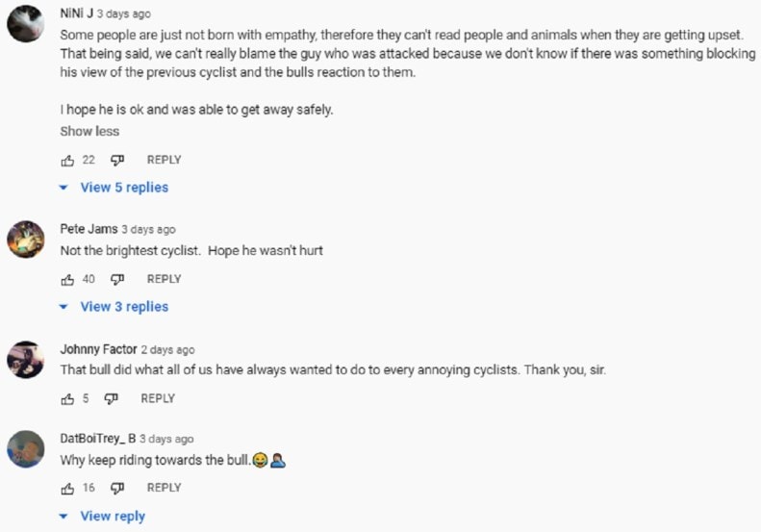The image size is (761, 532).
Task: Open Pete Jams' profile avatar
Action: pos(26,240)
